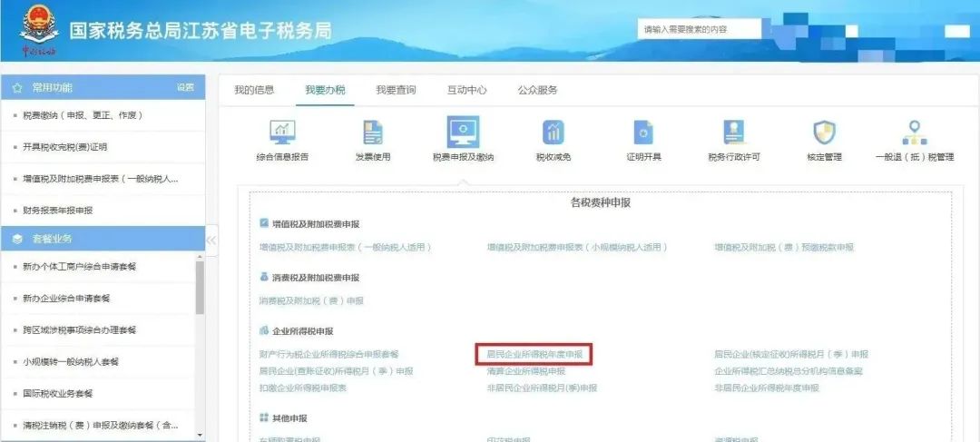The image size is (980, 442).
Task: Click the star icon beside 常用功能
Action: [x=17, y=87]
